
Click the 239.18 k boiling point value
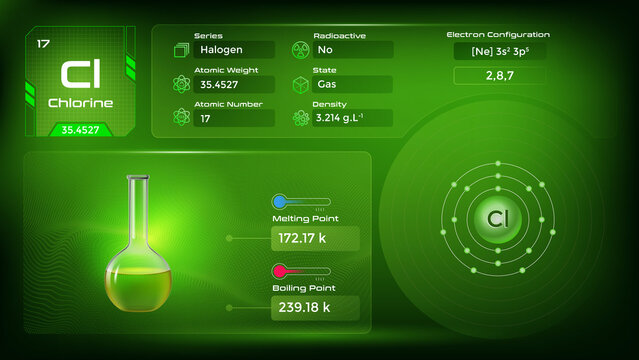315,307
